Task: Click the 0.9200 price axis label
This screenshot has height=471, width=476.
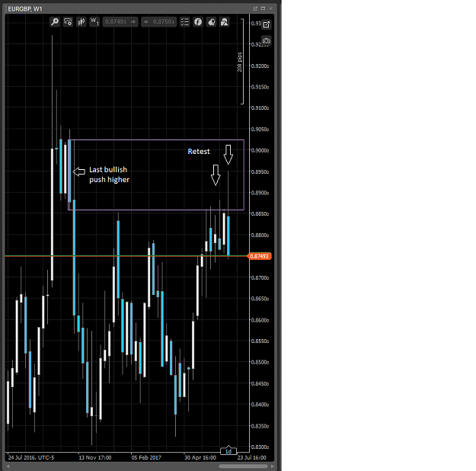Action: [260, 66]
